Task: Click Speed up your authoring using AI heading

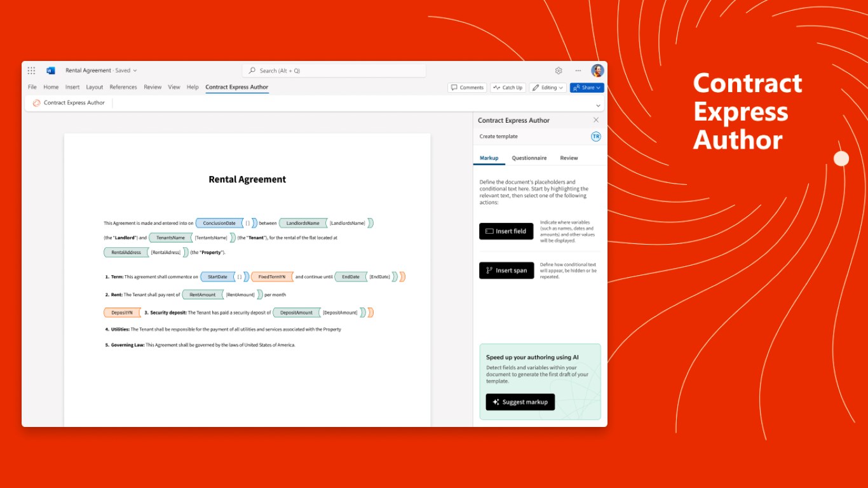Action: [532, 358]
